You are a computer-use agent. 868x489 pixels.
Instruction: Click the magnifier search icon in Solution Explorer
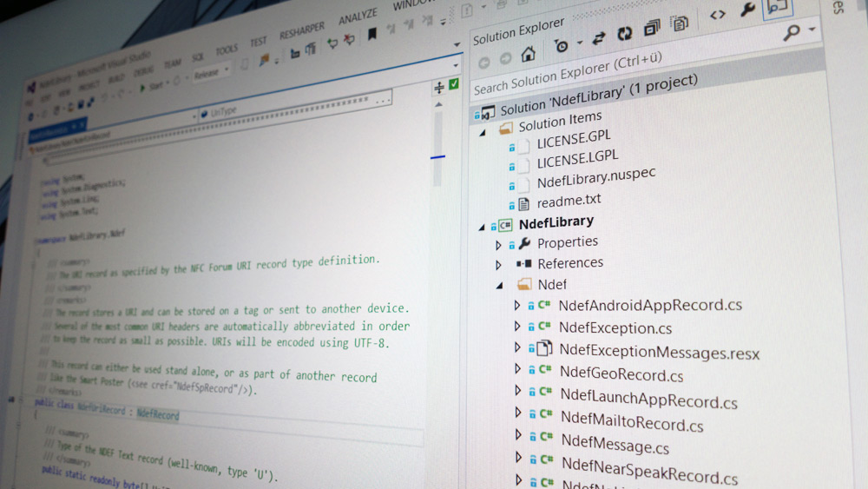(792, 33)
